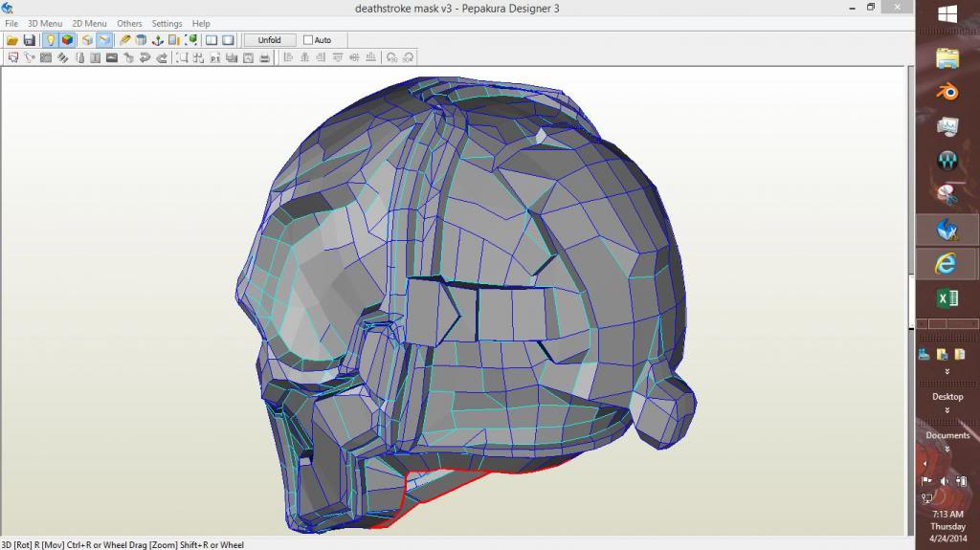Launch Blender from the taskbar
This screenshot has height=550, width=980.
coord(947,92)
